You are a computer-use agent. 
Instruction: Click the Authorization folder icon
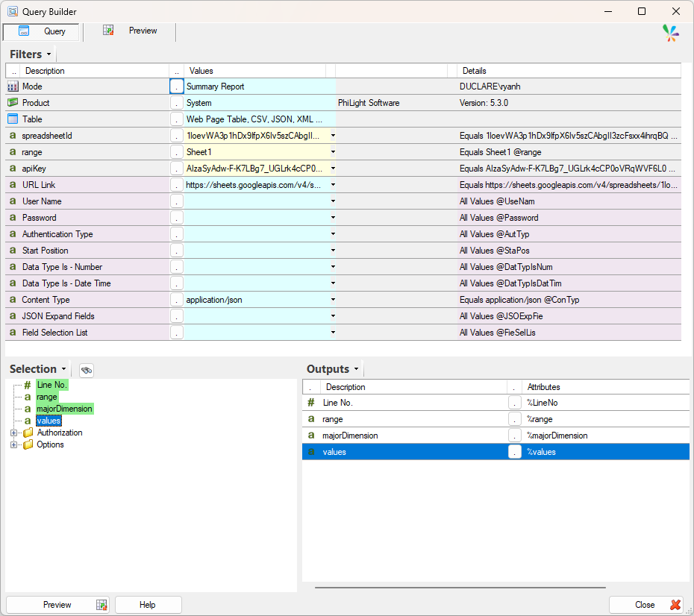28,433
